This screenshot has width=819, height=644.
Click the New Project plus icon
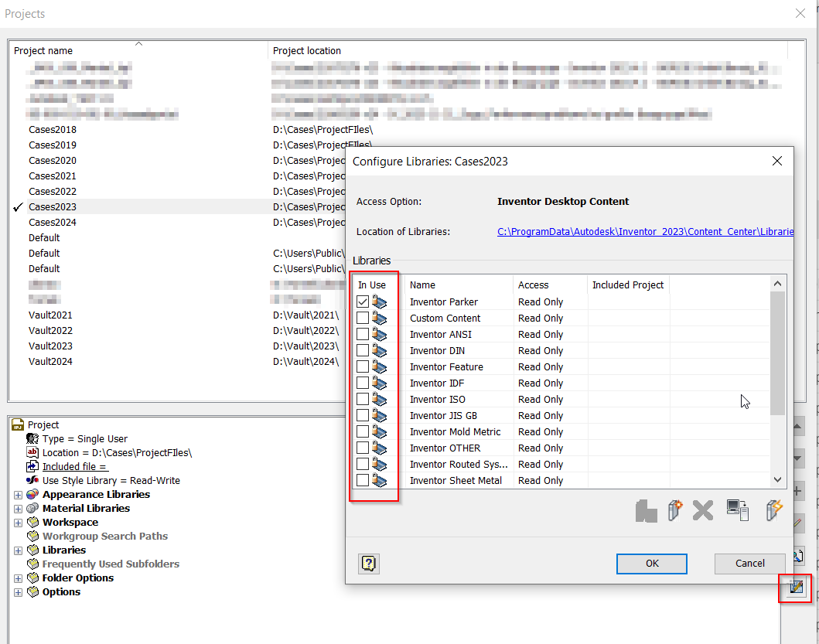coord(797,490)
